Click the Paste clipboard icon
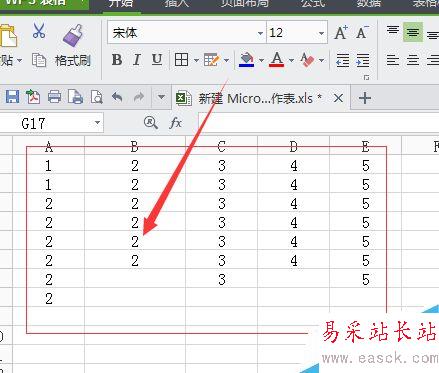Screen dimensions: 439x373 [8, 35]
